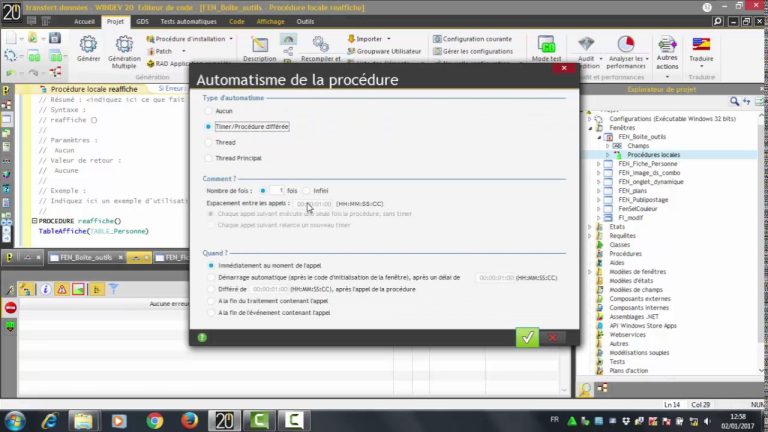Click the filter funnel icon in errors pane

(x=113, y=289)
